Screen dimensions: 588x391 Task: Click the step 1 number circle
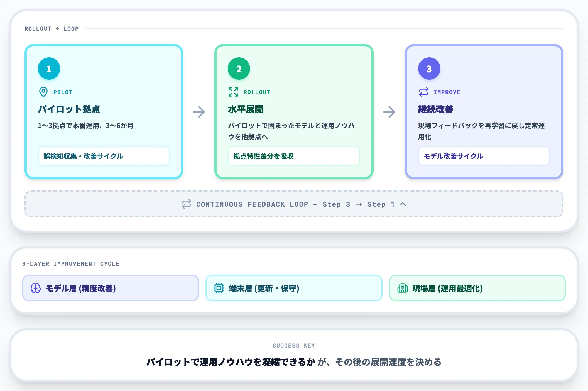coord(49,69)
